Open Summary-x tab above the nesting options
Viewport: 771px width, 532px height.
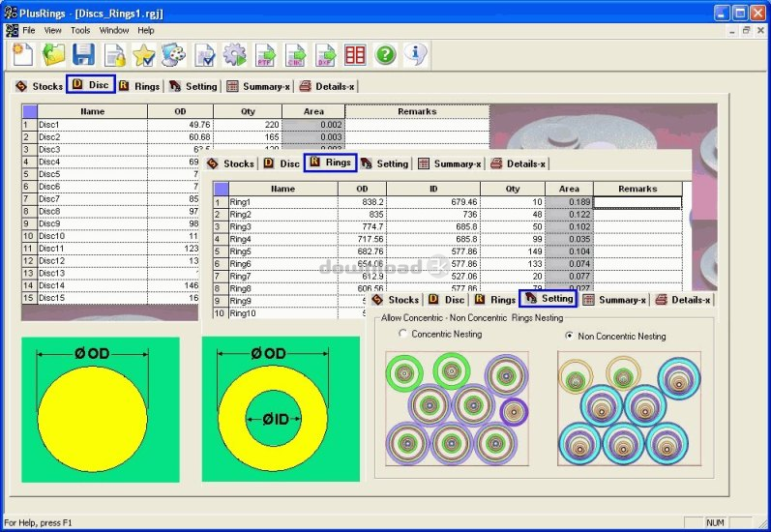click(614, 300)
